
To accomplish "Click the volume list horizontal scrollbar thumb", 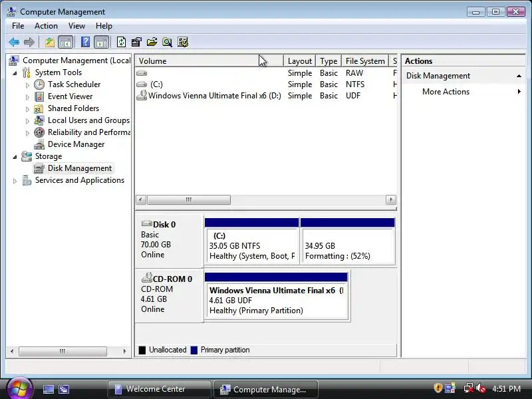I will [x=189, y=199].
